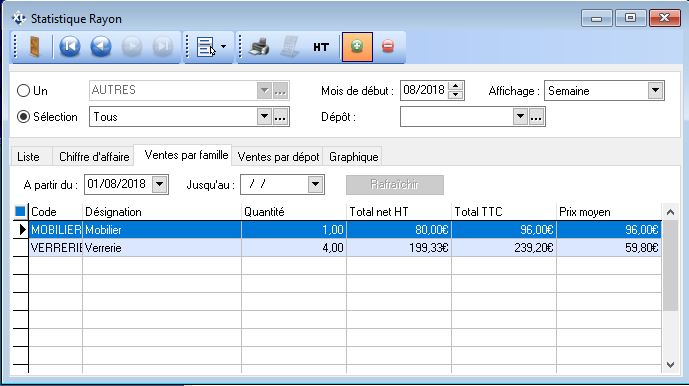The width and height of the screenshot is (689, 386).
Task: Click the Mois de début field 08/2018
Action: (424, 91)
